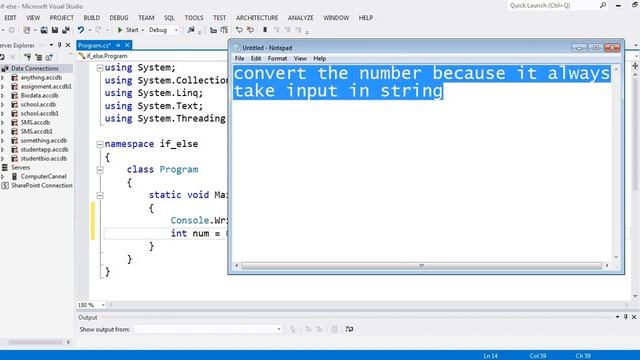Open the PROJECT menu

tap(62, 18)
